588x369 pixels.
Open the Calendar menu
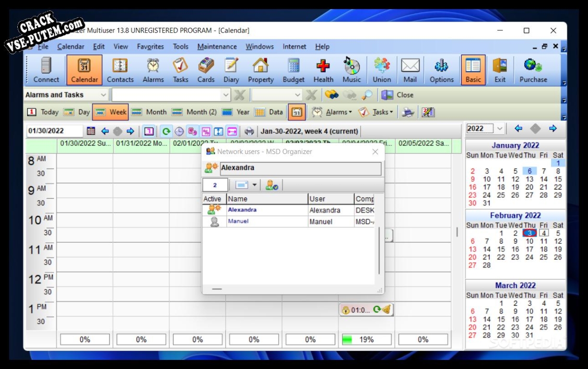point(71,47)
